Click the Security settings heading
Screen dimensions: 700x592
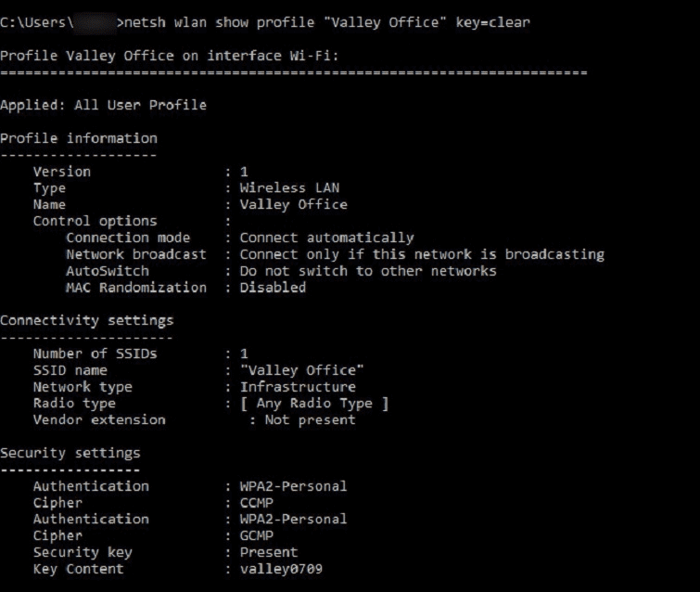tap(70, 453)
